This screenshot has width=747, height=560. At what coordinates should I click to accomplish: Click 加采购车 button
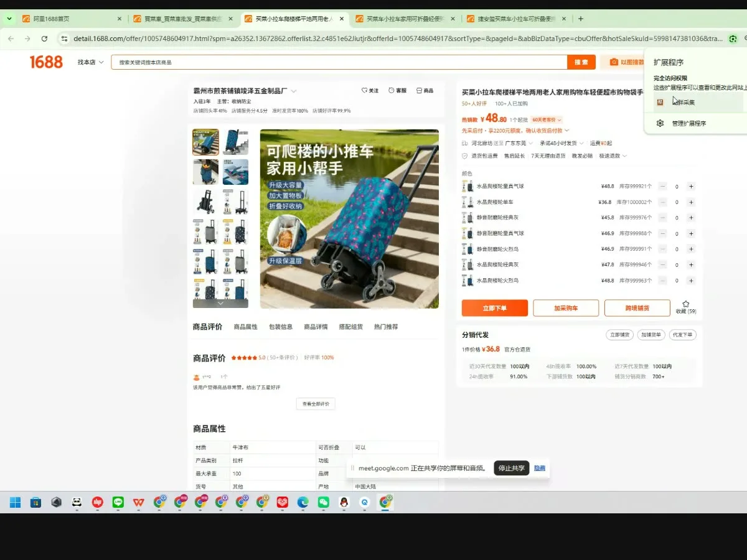pos(566,308)
